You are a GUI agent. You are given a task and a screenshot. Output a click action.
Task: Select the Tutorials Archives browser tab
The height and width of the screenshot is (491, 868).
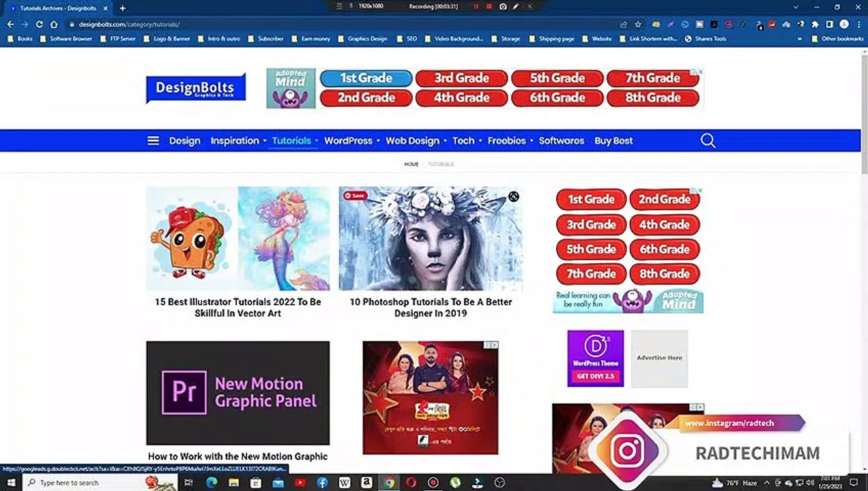[x=58, y=8]
